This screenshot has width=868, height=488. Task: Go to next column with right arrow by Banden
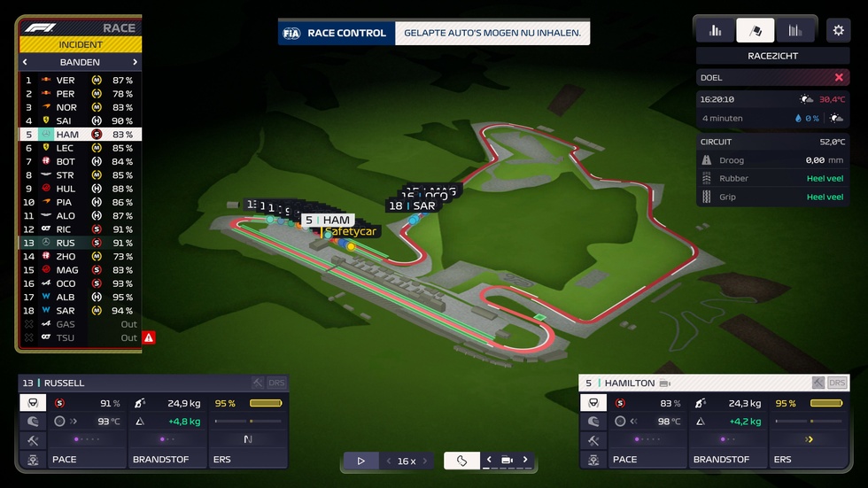tap(135, 62)
